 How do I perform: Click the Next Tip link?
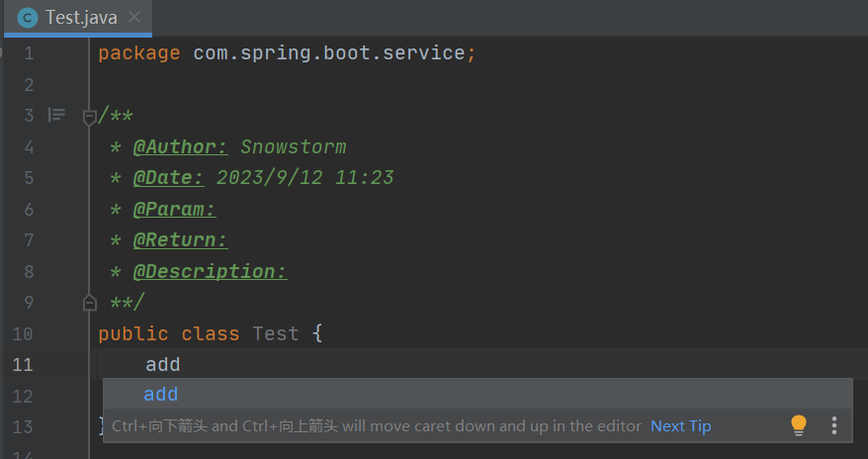point(680,426)
